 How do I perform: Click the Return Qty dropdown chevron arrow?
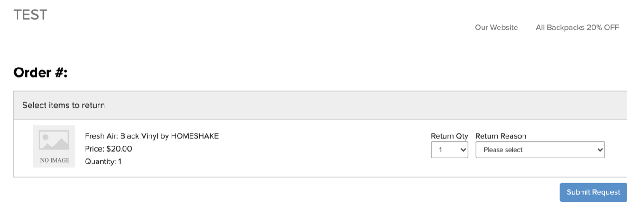tap(462, 150)
